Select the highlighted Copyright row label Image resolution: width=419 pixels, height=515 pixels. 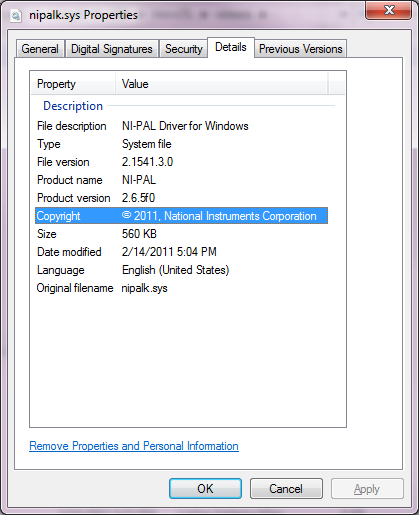click(58, 216)
